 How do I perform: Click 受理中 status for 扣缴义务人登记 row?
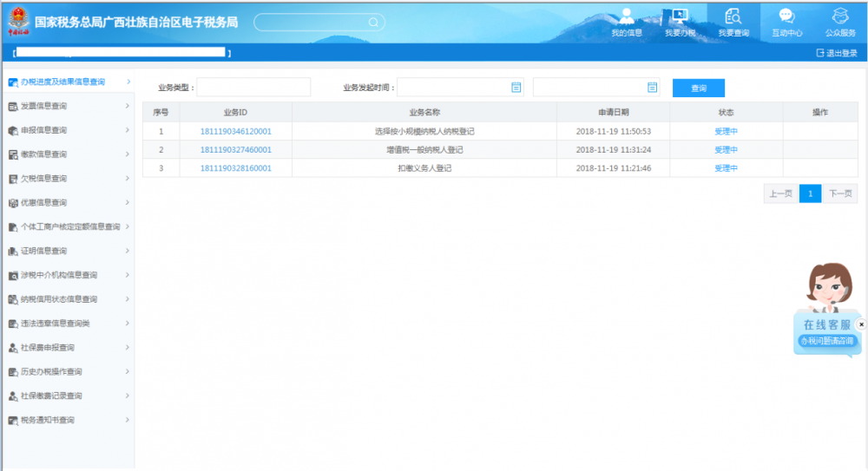coord(726,168)
